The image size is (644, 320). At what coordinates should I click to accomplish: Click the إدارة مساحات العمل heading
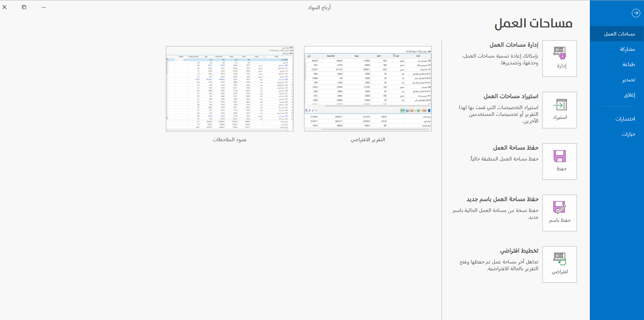514,45
